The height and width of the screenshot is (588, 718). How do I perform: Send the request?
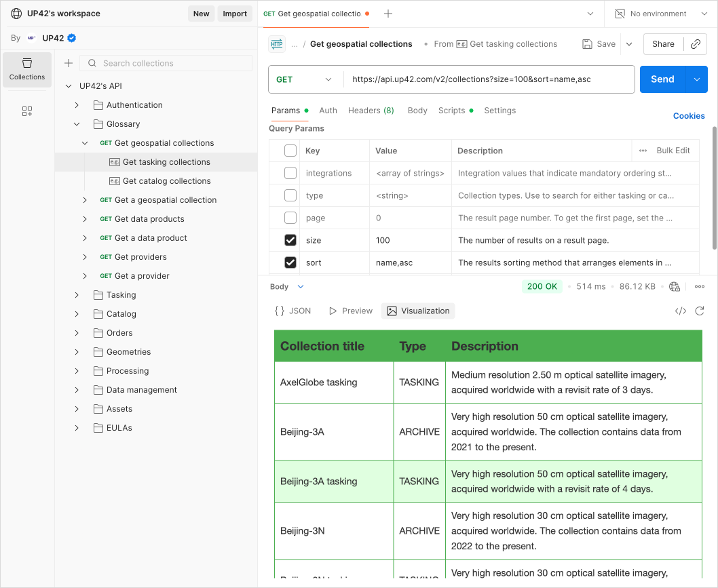[x=662, y=79]
